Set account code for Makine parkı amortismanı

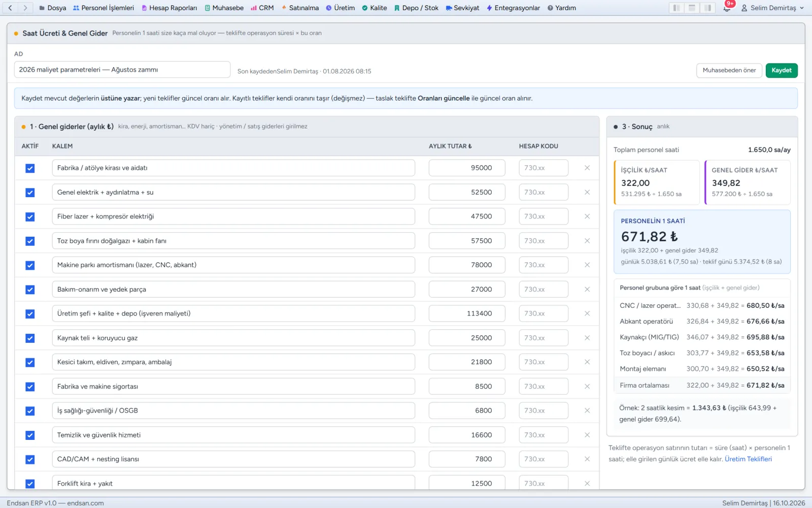click(x=544, y=265)
